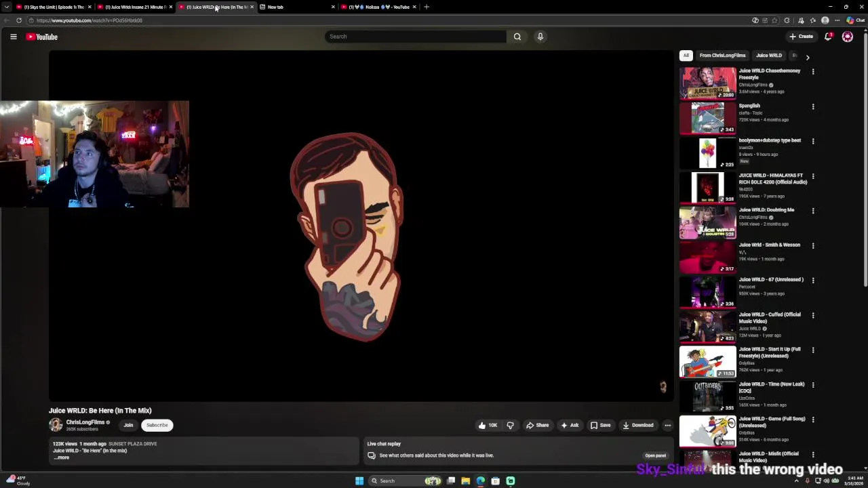868x488 pixels.
Task: Join the ChrisLongFilms channel membership
Action: (128, 425)
